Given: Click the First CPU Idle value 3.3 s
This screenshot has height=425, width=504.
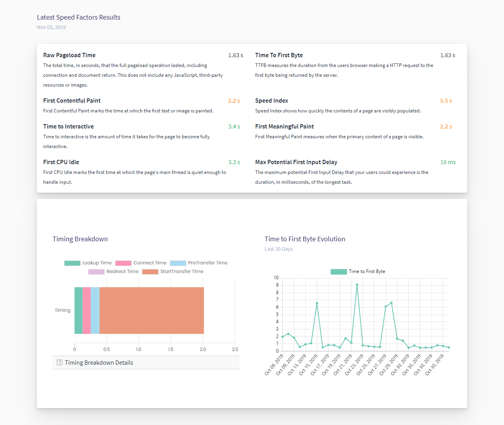Looking at the screenshot, I should click(234, 162).
